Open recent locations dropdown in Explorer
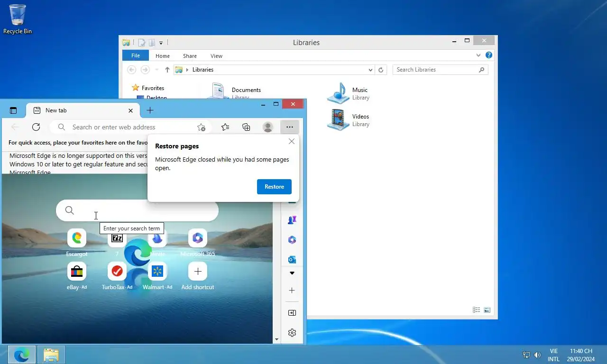The image size is (607, 364). tap(157, 70)
